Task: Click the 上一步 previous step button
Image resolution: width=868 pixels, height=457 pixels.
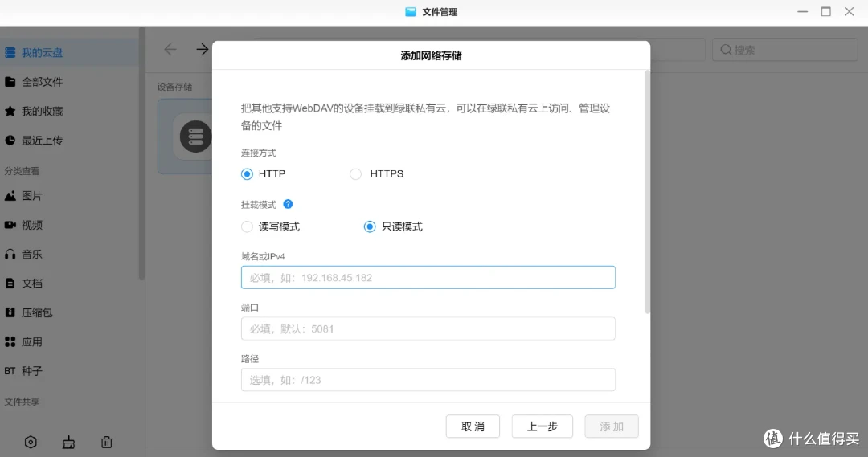Action: (542, 426)
